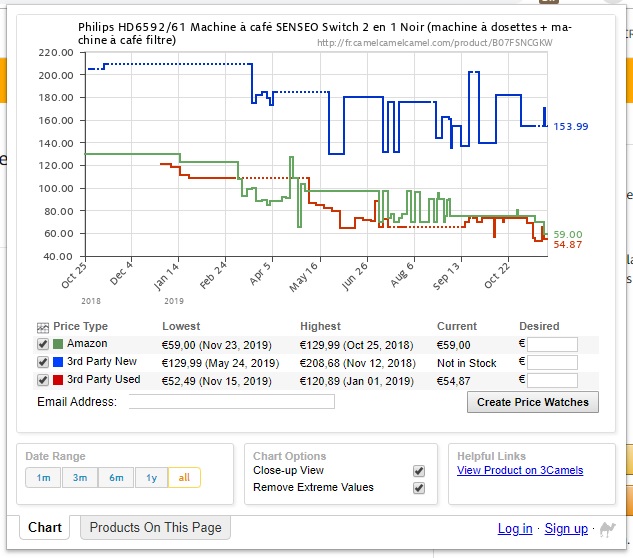
Task: Click the Log in link
Action: (515, 529)
